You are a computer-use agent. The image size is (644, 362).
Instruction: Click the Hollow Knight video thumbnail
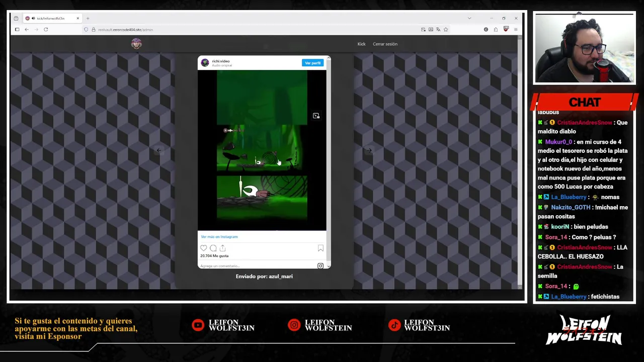coord(262,150)
